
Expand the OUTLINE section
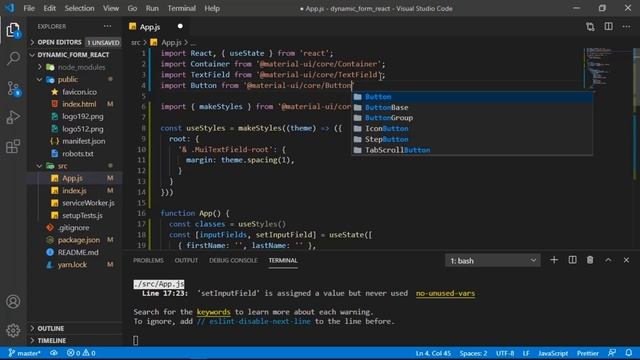(75, 328)
